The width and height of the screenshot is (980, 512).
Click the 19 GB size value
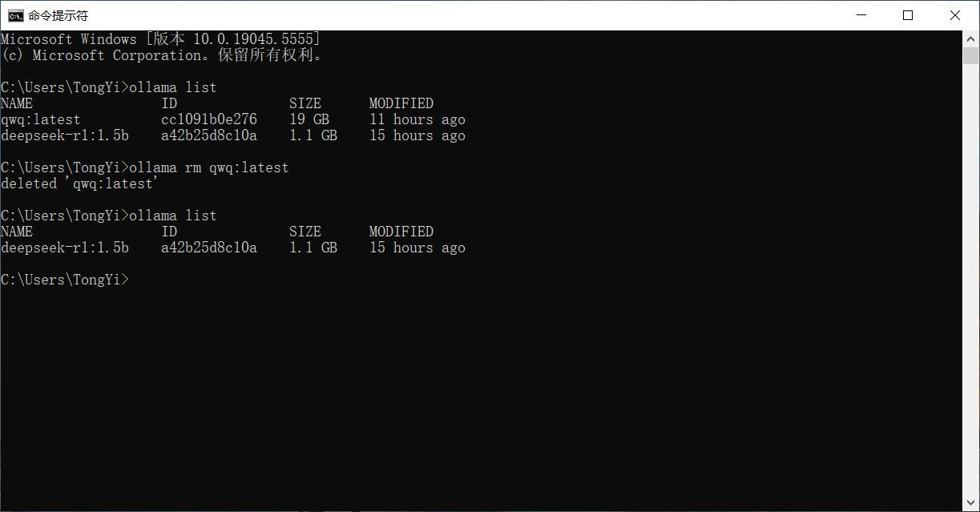pos(309,119)
